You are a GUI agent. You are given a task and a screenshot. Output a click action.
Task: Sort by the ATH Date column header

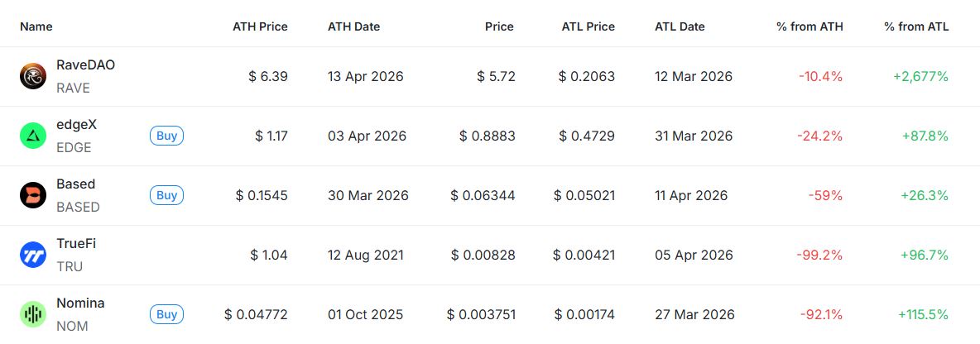click(353, 26)
